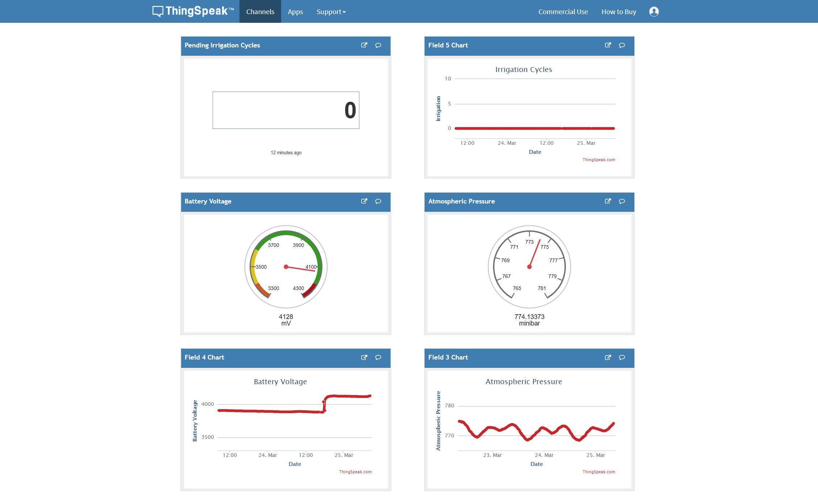818x504 pixels.
Task: Click the pending irrigation numeric display box
Action: click(286, 110)
